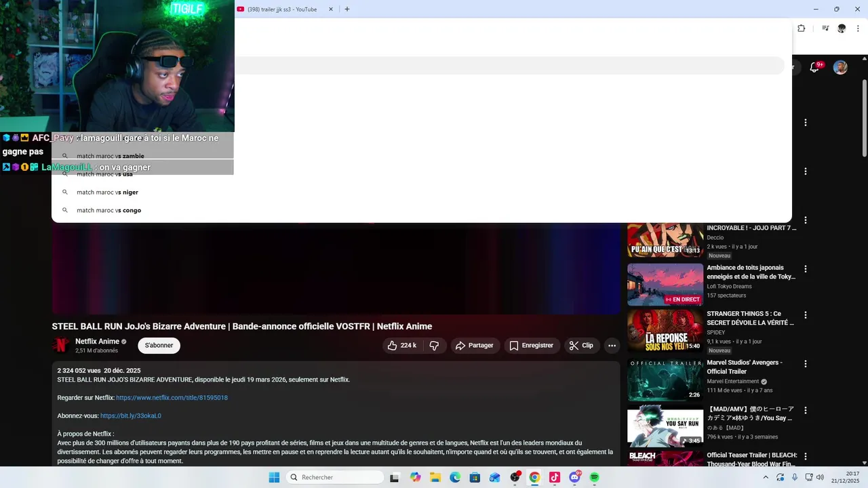Open the netflix.com/title/81595018 link
Image resolution: width=868 pixels, height=488 pixels.
[x=172, y=398]
